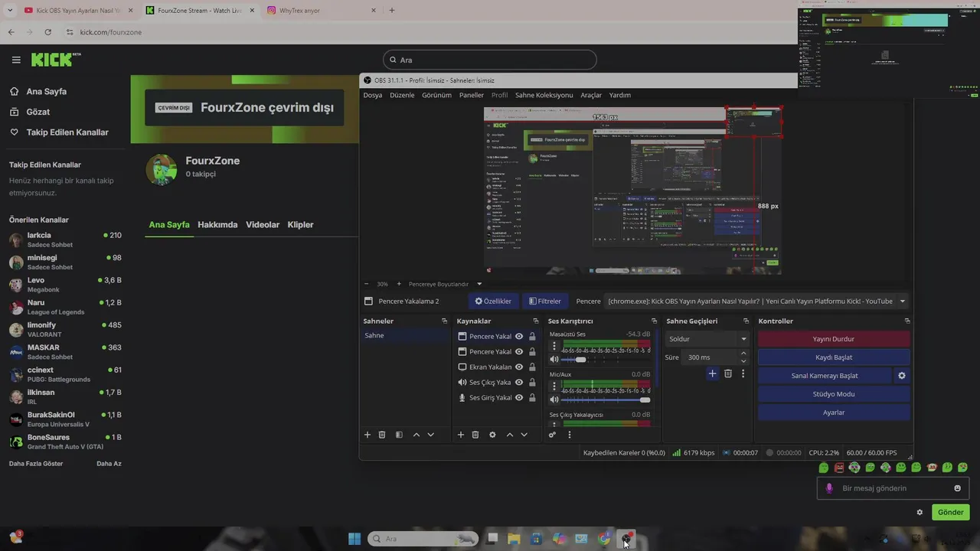Open File Explorer from taskbar
This screenshot has height=551, width=980.
point(514,539)
